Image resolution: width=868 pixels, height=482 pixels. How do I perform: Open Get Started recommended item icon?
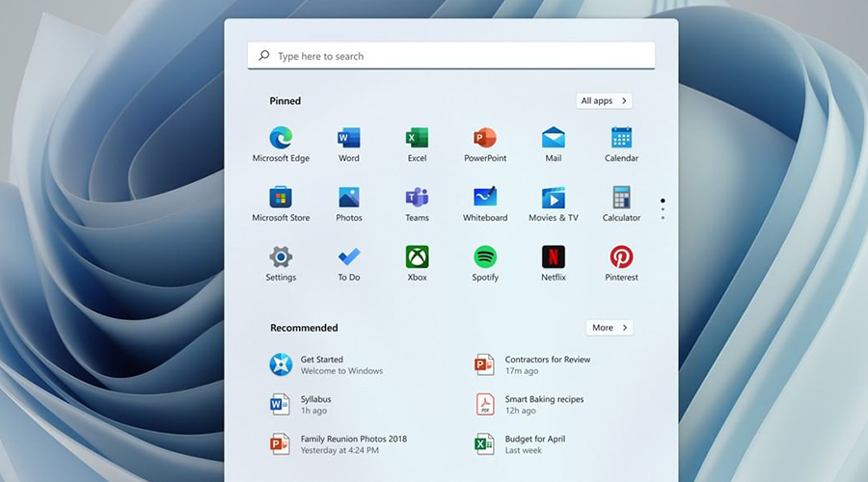click(x=281, y=364)
